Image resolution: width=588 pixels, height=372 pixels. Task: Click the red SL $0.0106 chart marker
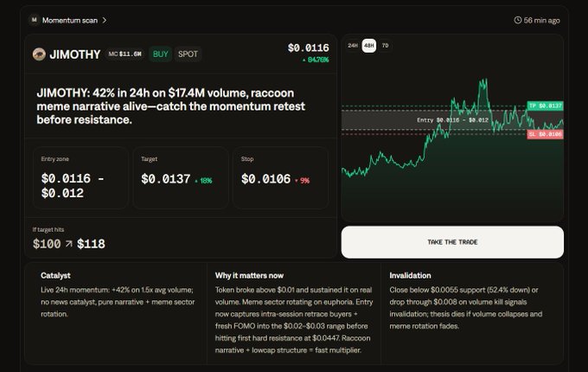point(546,134)
